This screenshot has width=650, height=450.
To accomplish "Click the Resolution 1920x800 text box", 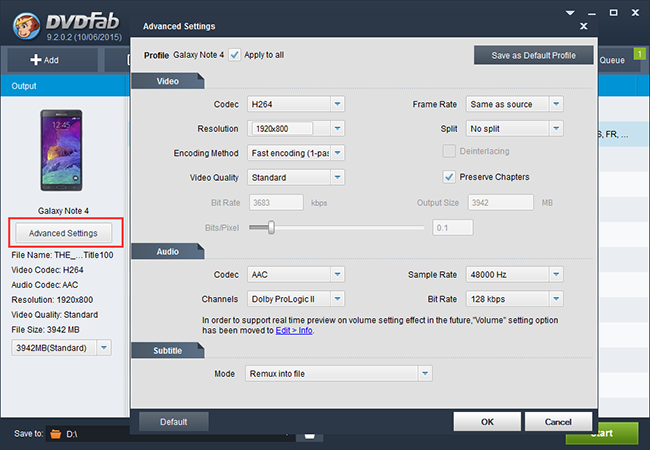I will (283, 128).
